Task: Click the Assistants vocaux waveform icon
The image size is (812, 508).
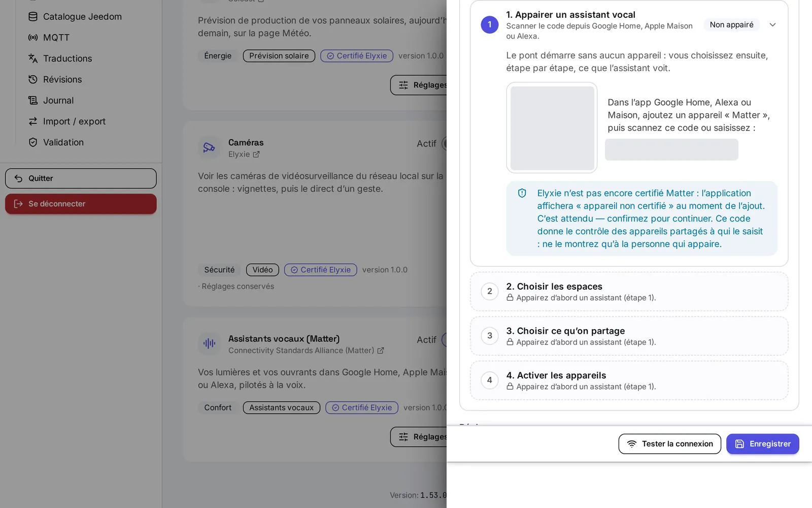Action: (x=209, y=344)
